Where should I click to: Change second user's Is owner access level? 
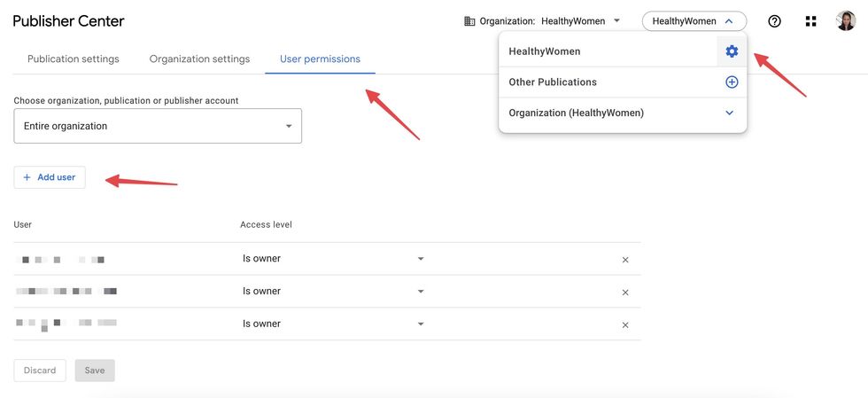point(333,292)
